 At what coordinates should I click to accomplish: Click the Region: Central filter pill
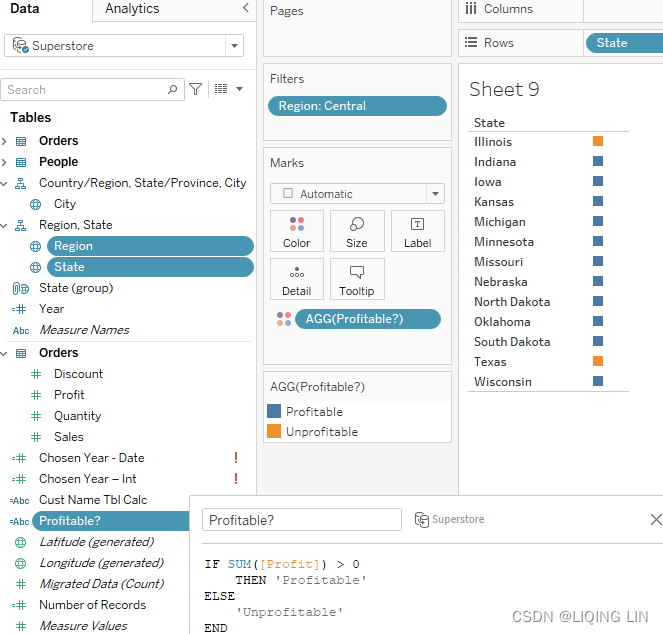[357, 106]
